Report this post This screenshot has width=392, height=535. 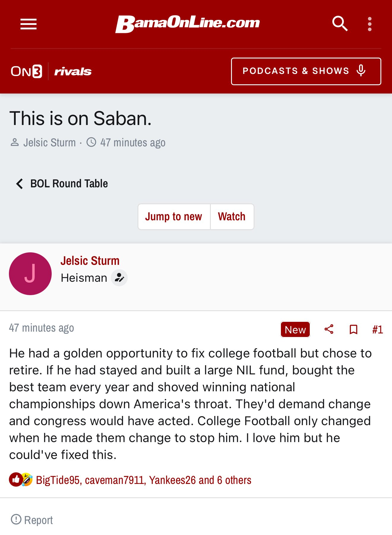click(x=32, y=520)
